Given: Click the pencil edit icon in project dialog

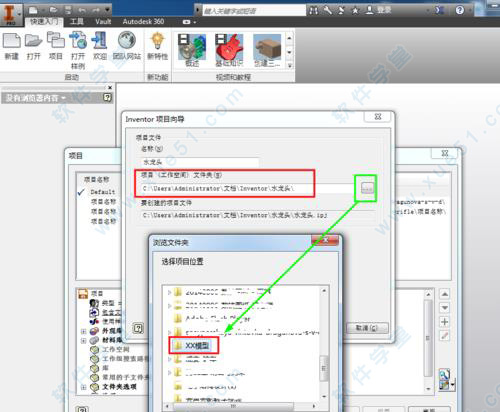Looking at the screenshot, I should (x=444, y=336).
